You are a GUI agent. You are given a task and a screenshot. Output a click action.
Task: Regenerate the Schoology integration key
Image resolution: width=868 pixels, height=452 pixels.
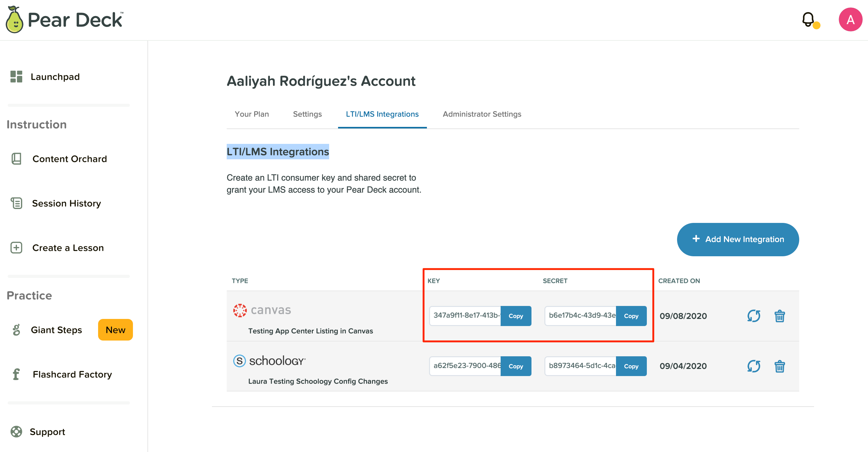(754, 366)
